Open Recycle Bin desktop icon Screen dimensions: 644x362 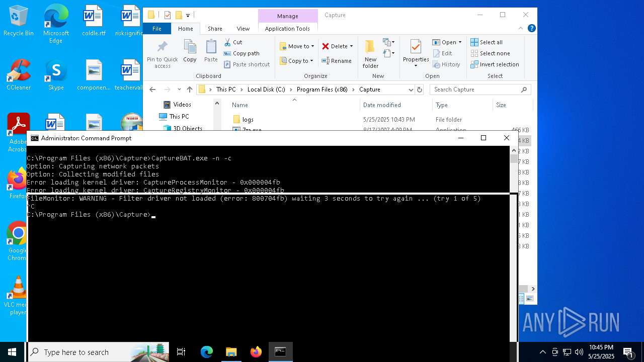[19, 21]
